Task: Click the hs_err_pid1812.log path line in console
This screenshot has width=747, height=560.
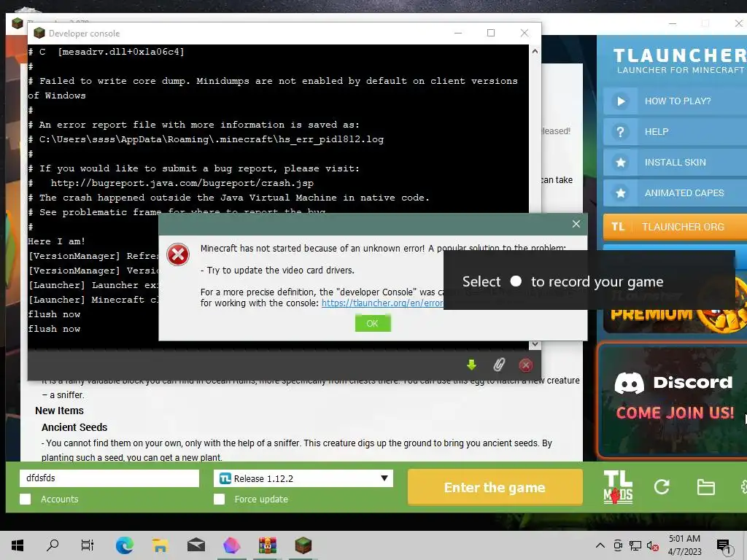Action: click(x=206, y=139)
